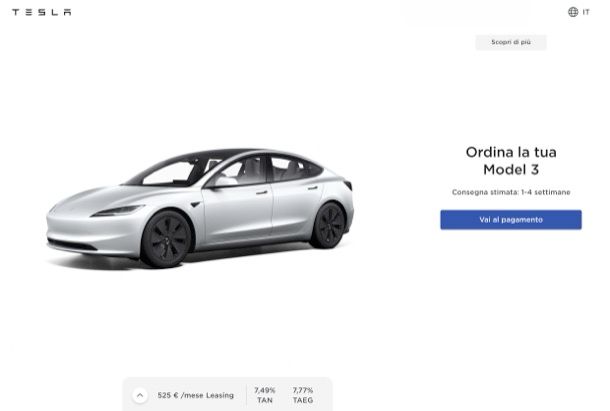Click the Tesla logo in the header
Viewport: 610px width, 411px height.
42,12
